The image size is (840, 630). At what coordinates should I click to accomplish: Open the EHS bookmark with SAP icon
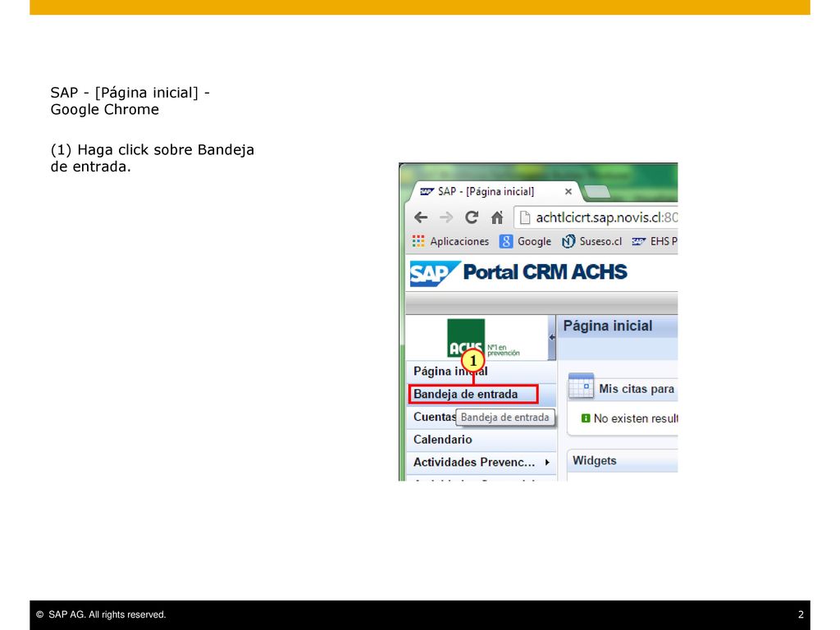pos(655,242)
